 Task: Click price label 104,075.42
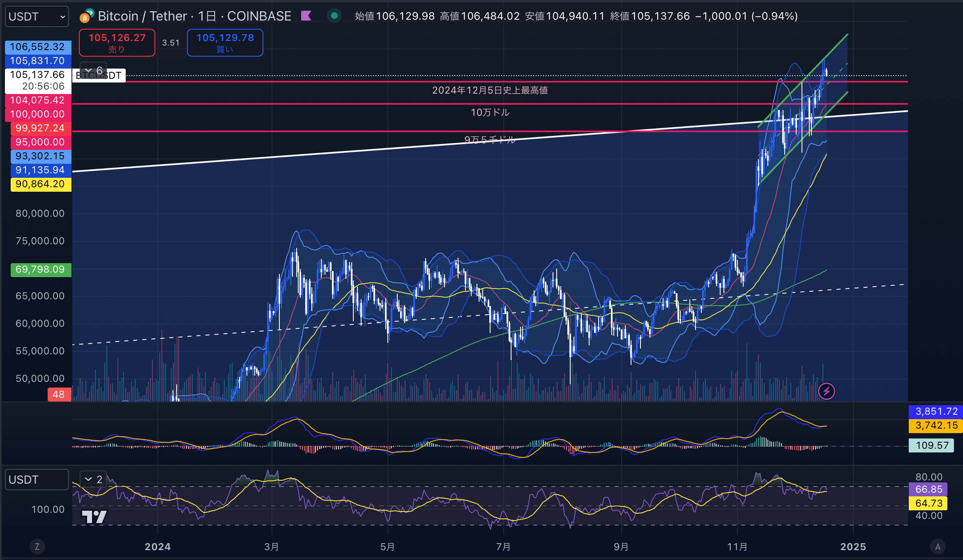click(x=38, y=100)
